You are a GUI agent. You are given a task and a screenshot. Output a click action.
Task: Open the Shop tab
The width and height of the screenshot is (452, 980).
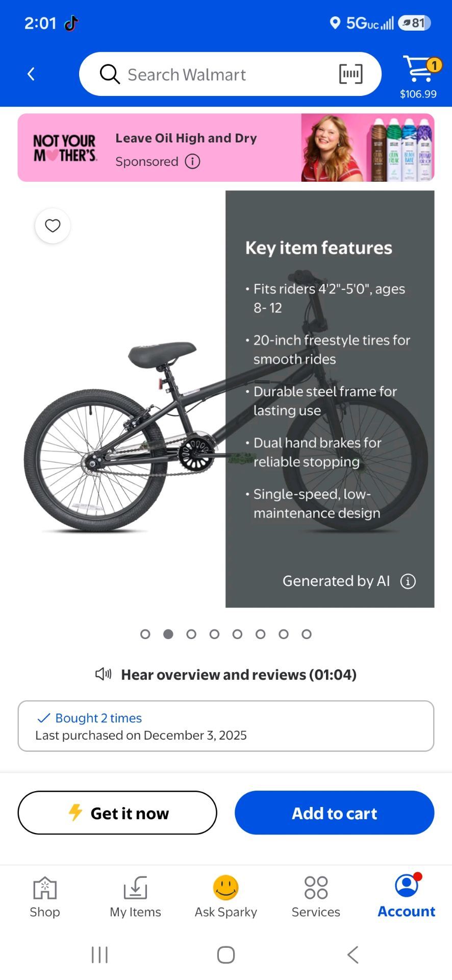(x=45, y=897)
